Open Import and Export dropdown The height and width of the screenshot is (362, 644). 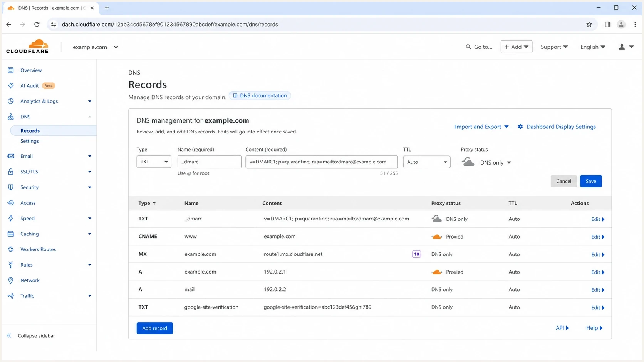(x=482, y=127)
